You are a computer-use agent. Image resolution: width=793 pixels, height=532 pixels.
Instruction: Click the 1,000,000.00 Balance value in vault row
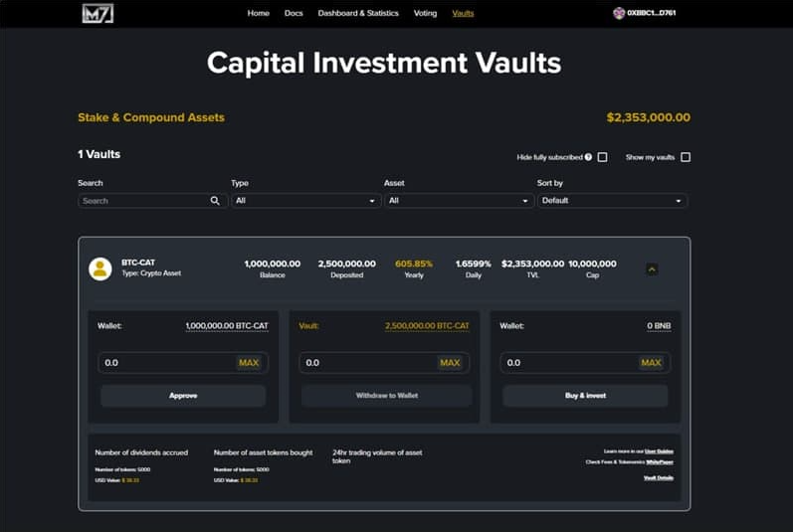pyautogui.click(x=272, y=264)
